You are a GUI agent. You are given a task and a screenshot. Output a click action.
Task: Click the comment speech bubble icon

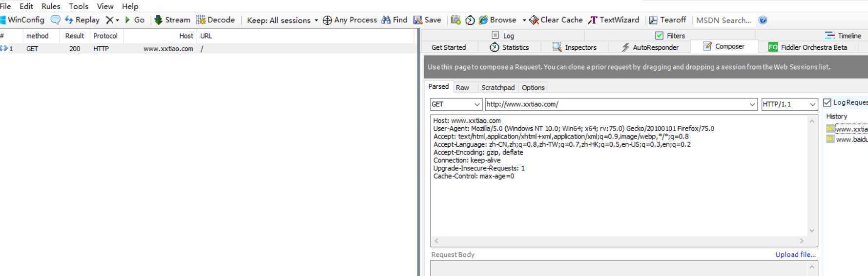pos(56,20)
